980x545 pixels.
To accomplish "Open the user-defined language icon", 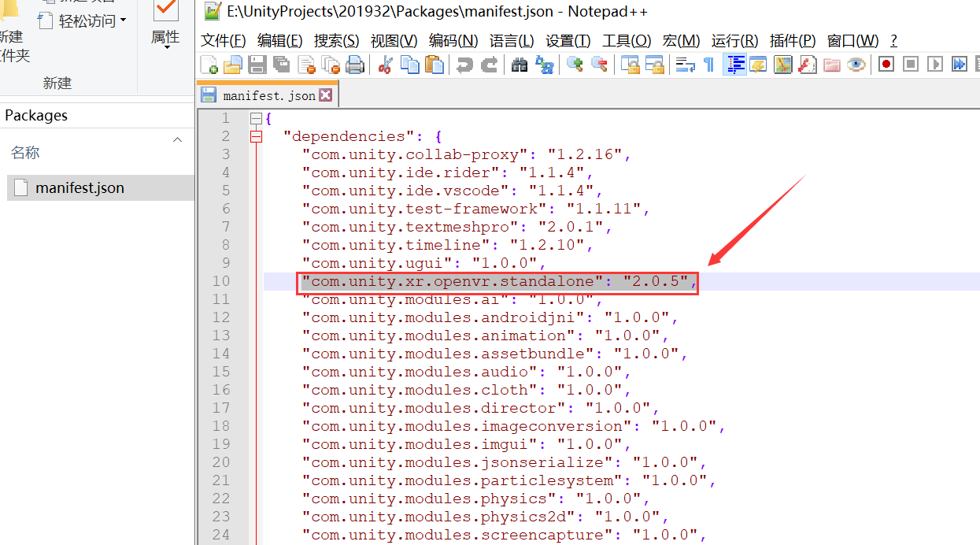I will point(758,65).
